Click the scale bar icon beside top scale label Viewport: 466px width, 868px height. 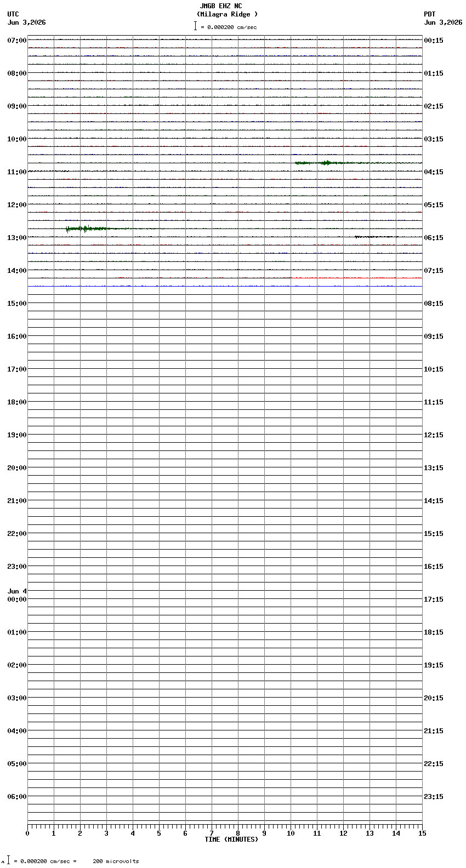tap(195, 26)
